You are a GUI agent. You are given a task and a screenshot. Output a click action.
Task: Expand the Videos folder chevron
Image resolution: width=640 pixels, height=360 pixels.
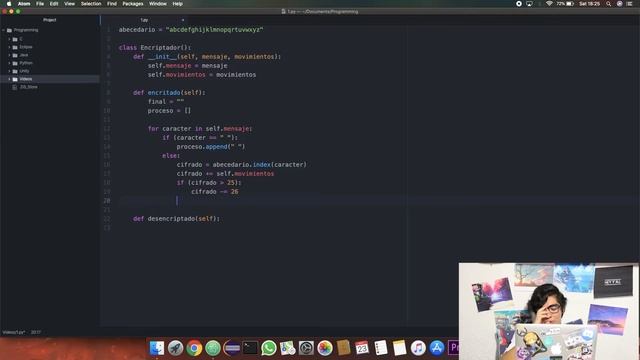click(9, 79)
